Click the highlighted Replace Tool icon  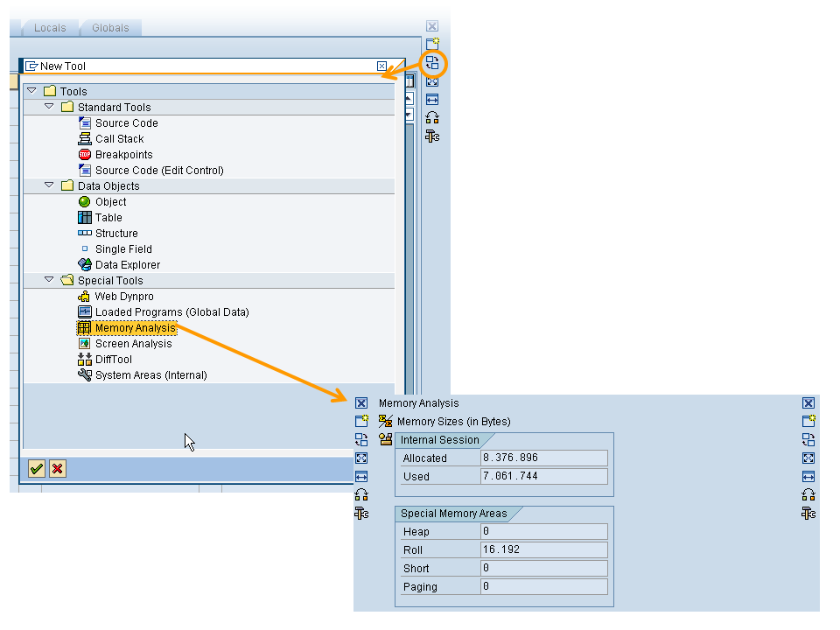click(x=432, y=63)
